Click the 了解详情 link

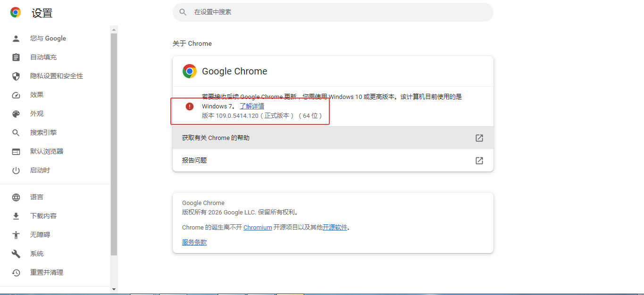[x=252, y=107]
